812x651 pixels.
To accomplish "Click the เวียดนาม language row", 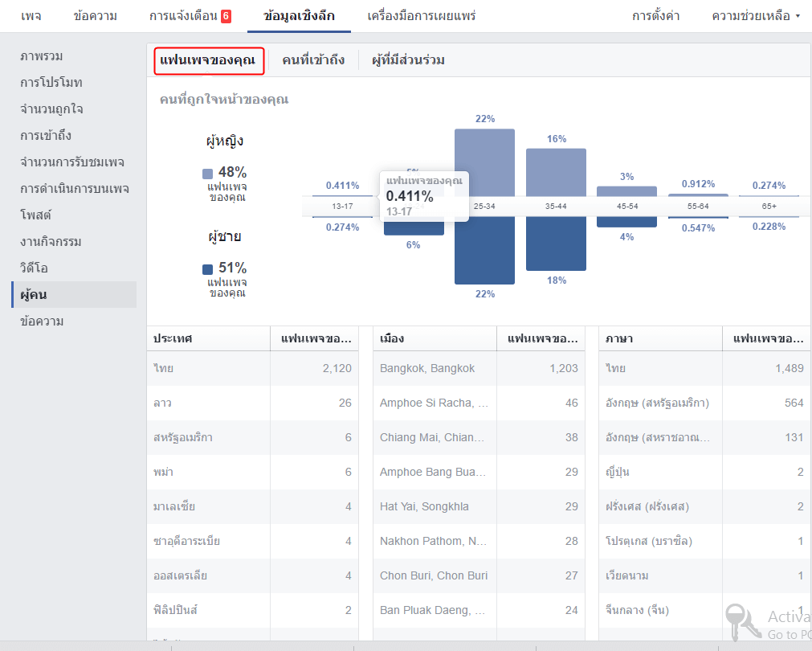I will pyautogui.click(x=705, y=575).
